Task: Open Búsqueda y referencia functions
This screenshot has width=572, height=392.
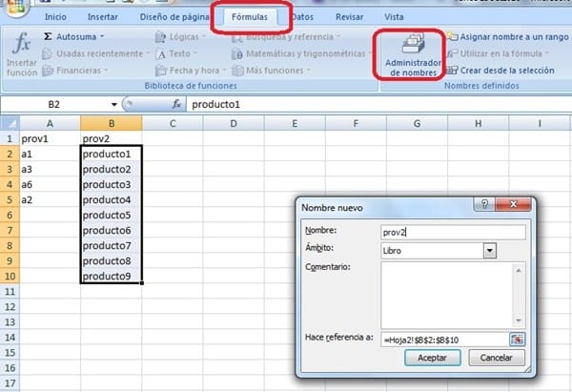Action: (286, 37)
